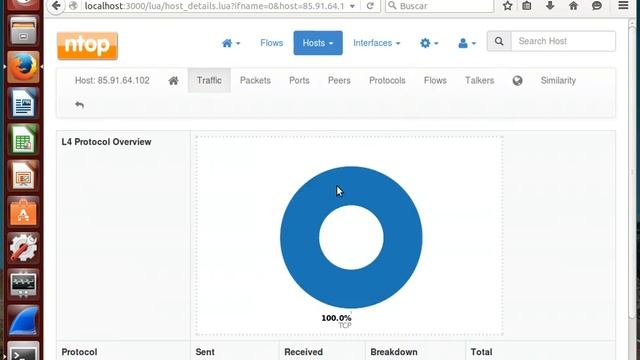
Task: Open the Terminal dock icon
Action: (x=23, y=351)
